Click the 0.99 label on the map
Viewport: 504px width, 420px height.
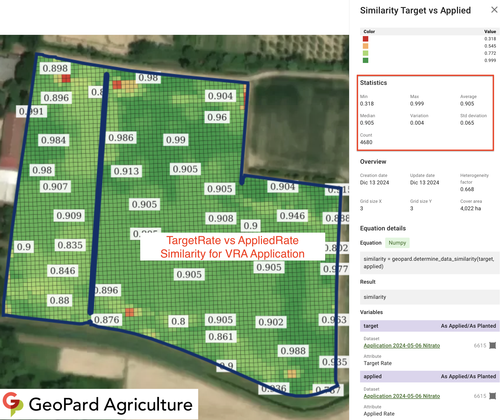176,140
